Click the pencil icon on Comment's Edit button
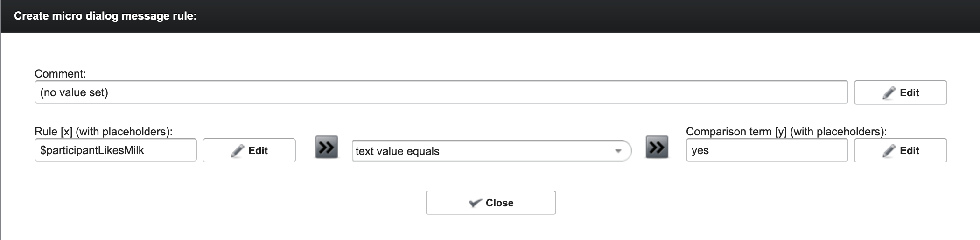The image size is (980, 240). pos(889,93)
